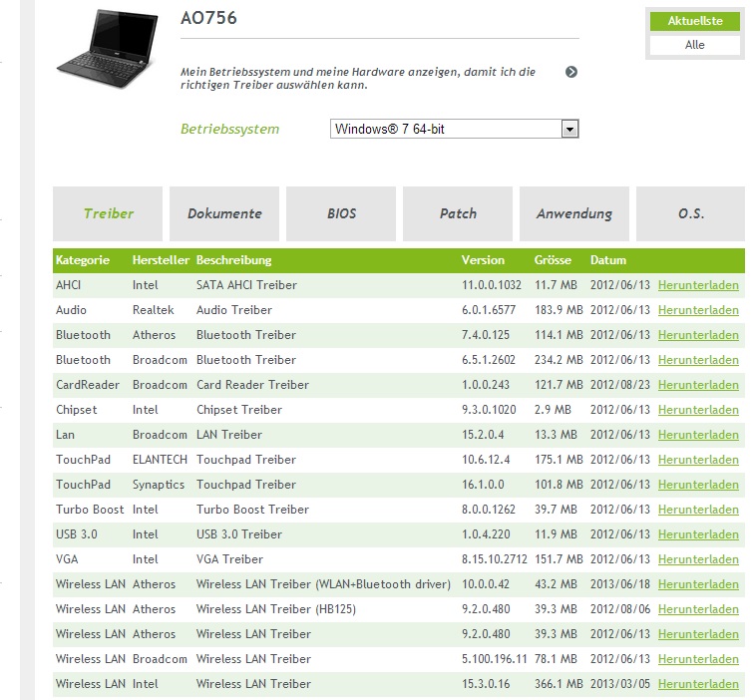
Task: Click the Beschreibung column header
Action: 233,260
